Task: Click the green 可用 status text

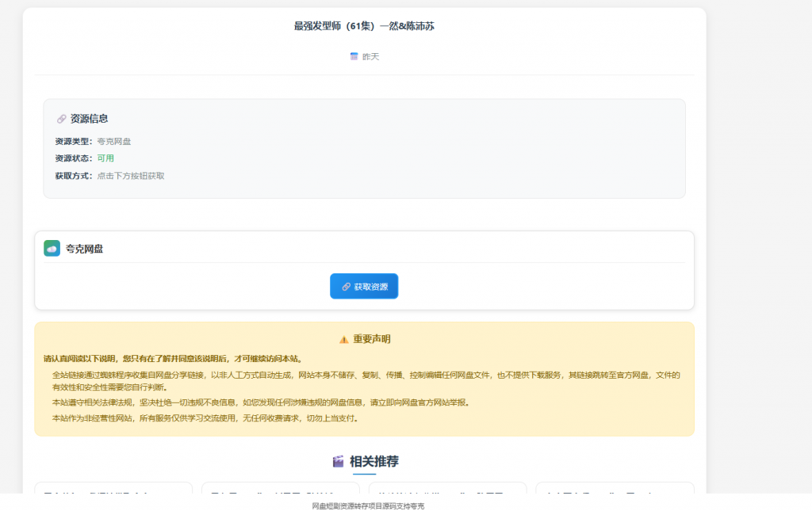Action: coord(105,158)
